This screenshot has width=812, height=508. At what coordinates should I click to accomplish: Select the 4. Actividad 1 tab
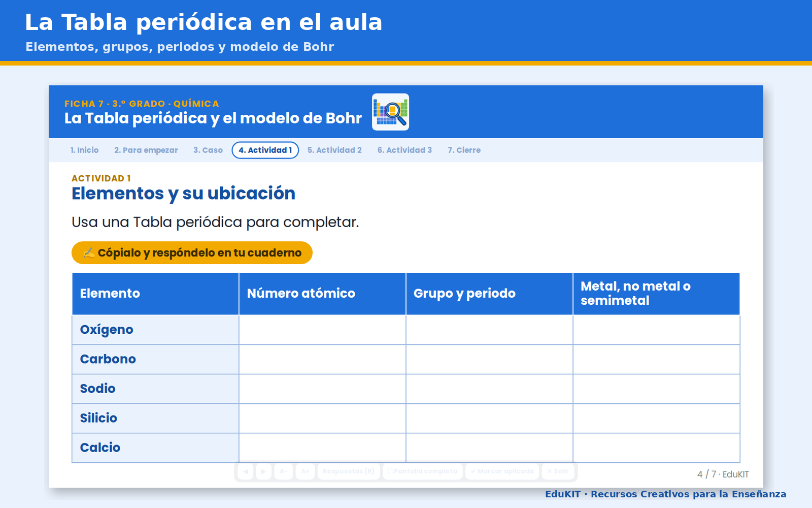pos(265,150)
